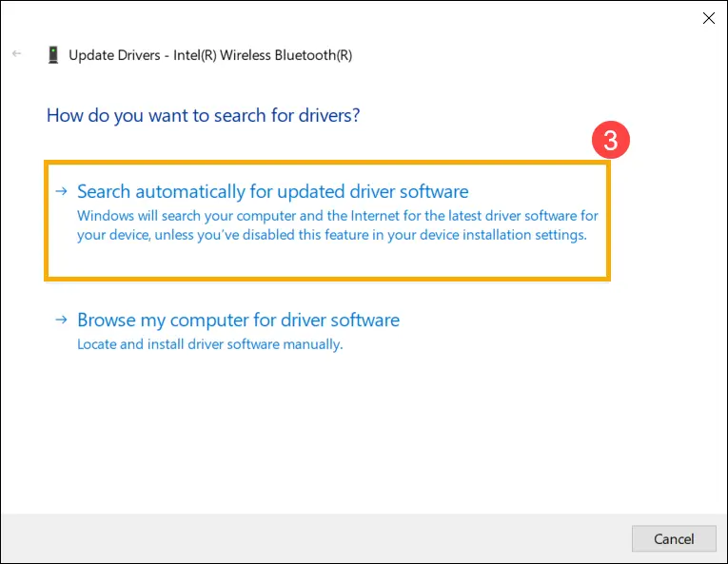Image resolution: width=728 pixels, height=564 pixels.
Task: Click the 'Update Drivers - Intel(R) Wireless Bluetooth(R)' title
Action: coord(210,55)
